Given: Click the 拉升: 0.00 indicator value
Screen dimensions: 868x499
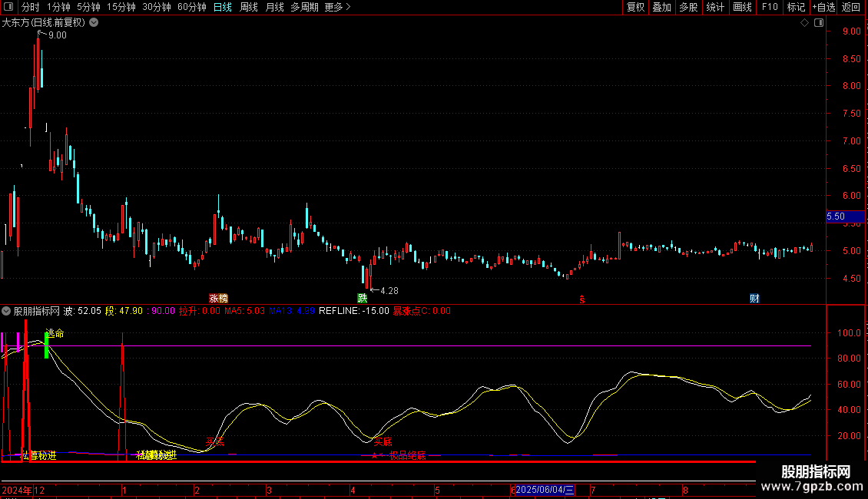Looking at the screenshot, I should (199, 311).
